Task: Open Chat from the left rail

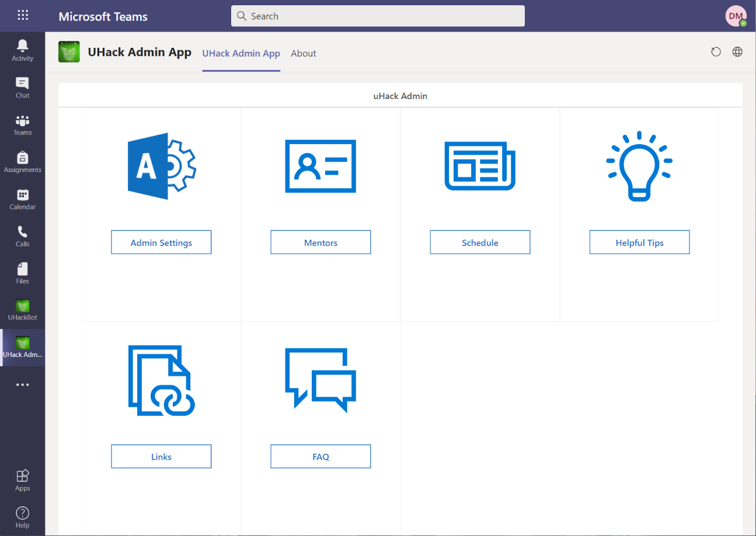Action: tap(22, 87)
